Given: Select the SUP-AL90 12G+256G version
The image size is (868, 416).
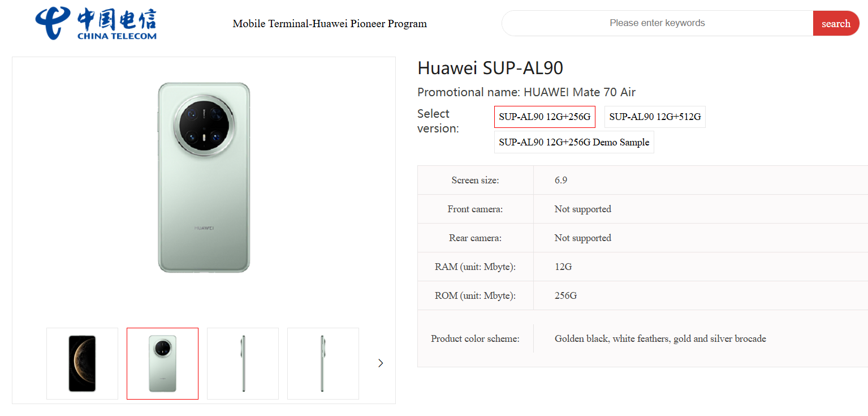Looking at the screenshot, I should click(x=544, y=117).
